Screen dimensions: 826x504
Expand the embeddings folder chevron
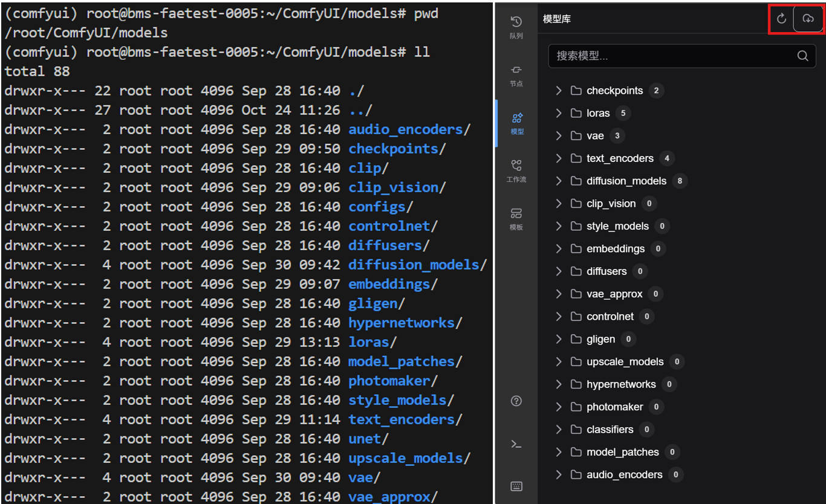(x=559, y=248)
